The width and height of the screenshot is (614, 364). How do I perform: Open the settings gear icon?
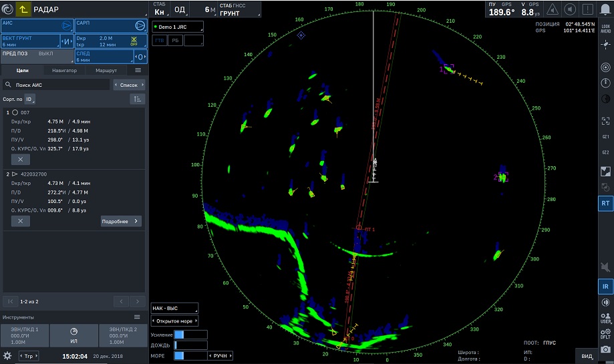pyautogui.click(x=7, y=356)
